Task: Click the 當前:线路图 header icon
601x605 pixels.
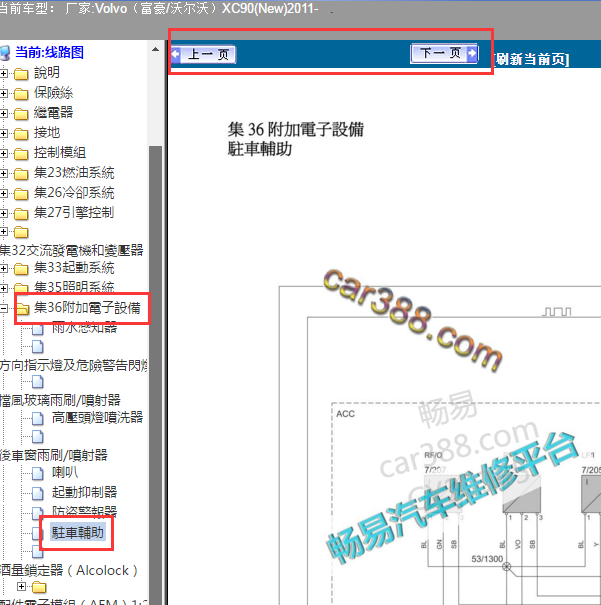Action: click(5, 53)
